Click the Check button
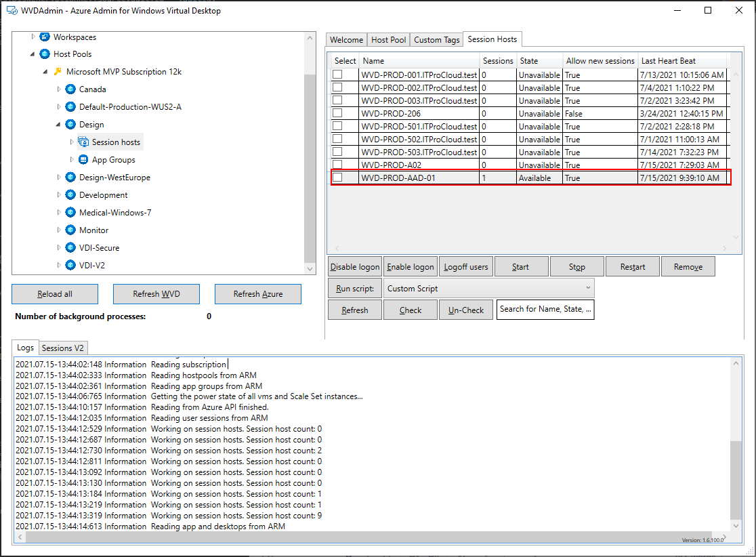The image size is (756, 557). point(411,310)
